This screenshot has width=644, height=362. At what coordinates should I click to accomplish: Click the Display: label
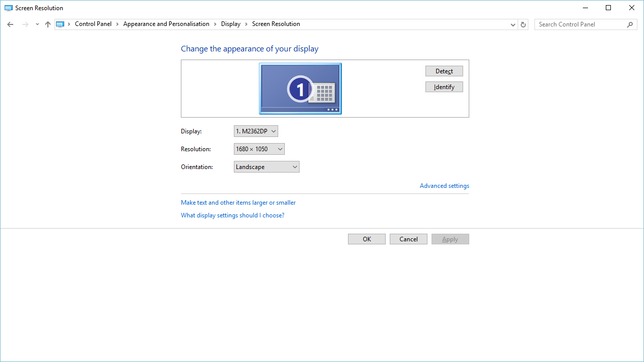pos(192,131)
